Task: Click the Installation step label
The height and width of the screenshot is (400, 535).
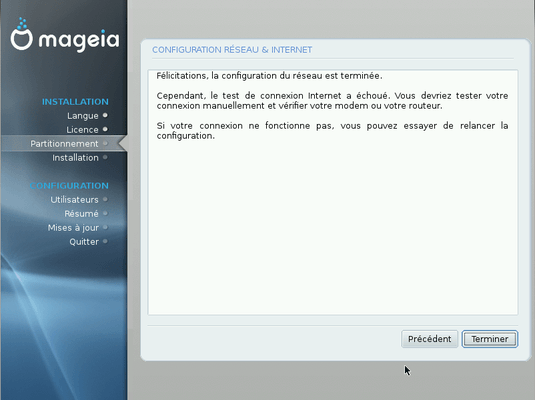Action: click(75, 158)
